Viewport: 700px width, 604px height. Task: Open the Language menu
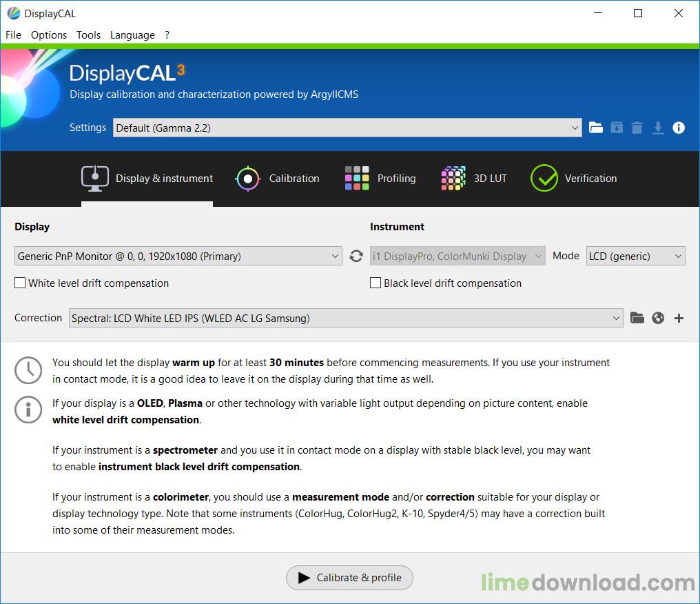coord(132,35)
